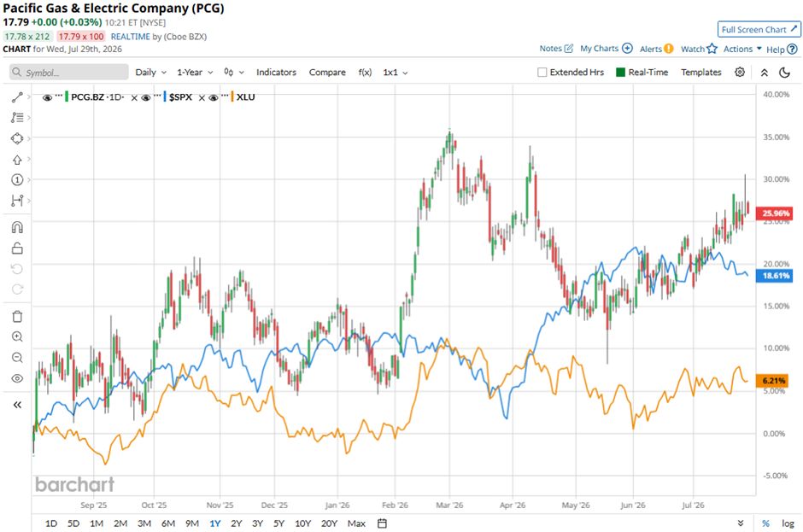Select the 3M time range
Screen dimensions: 803x532
144,523
